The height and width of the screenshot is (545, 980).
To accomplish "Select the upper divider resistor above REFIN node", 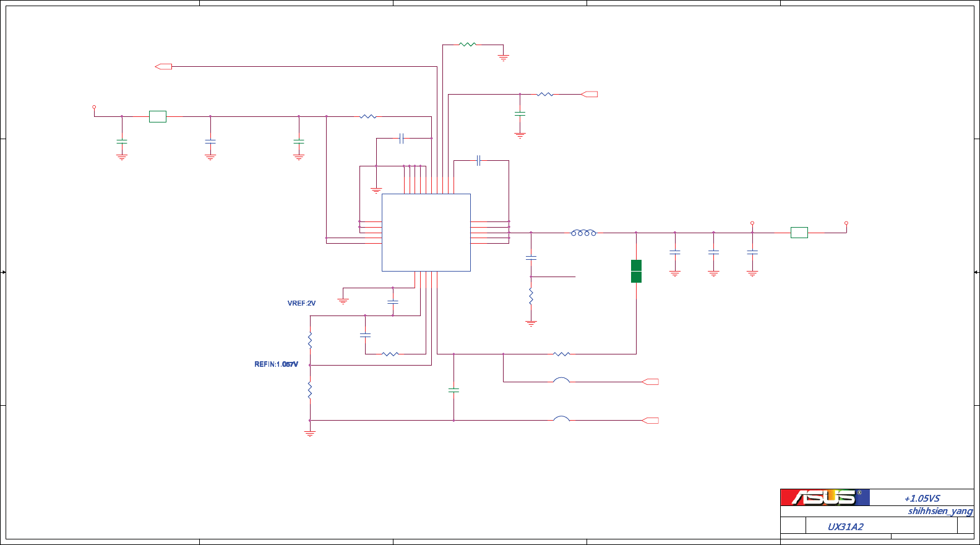I will coord(310,340).
